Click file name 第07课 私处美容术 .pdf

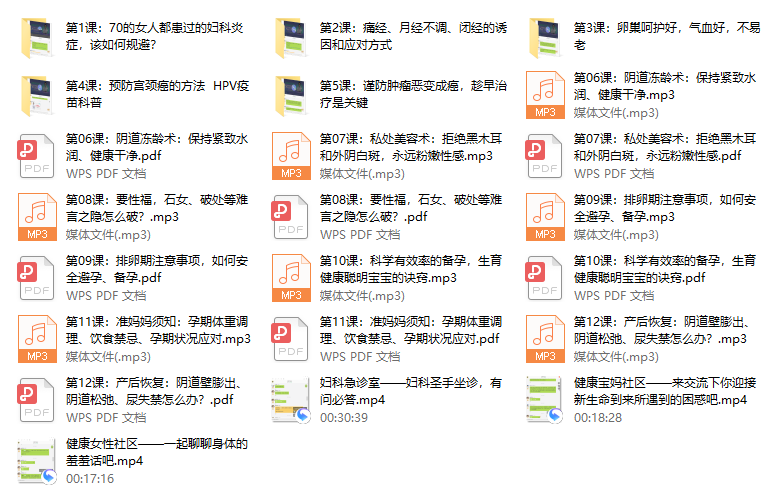[x=665, y=147]
